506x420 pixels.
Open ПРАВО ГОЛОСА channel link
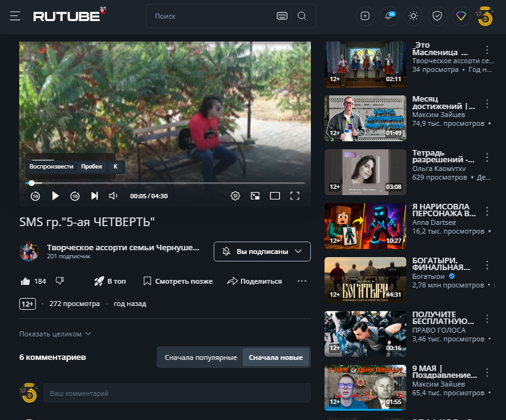click(439, 330)
